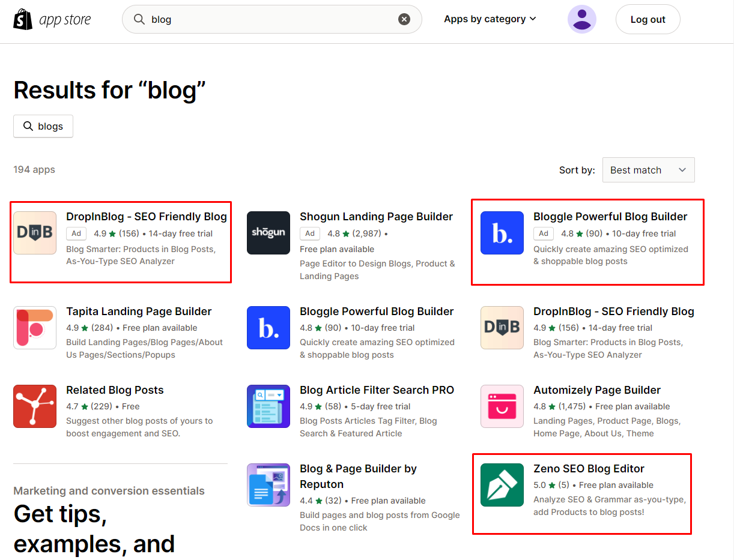The height and width of the screenshot is (560, 734).
Task: Open Blog Article Filter Search PRO icon
Action: (x=268, y=406)
